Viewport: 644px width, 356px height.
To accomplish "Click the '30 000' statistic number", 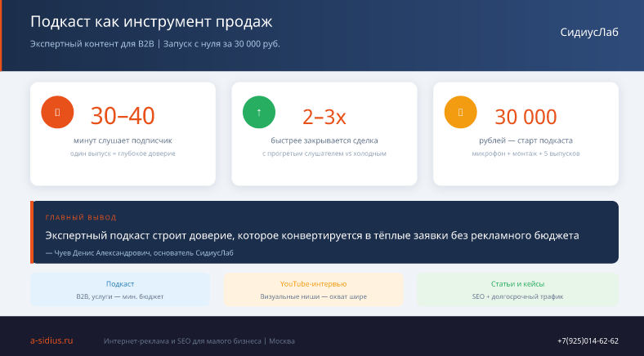I will coord(525,117).
